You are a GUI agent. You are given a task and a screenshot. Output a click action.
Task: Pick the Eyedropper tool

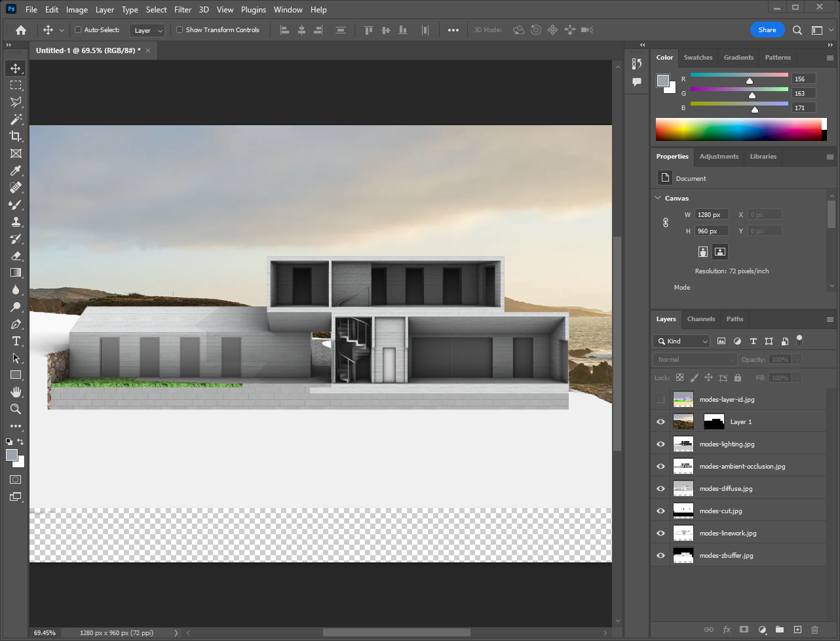pos(16,170)
